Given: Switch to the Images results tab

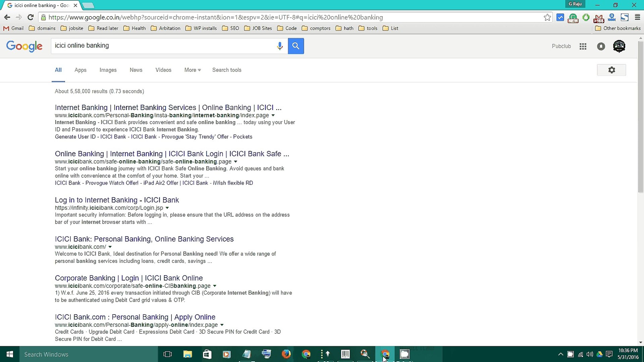Looking at the screenshot, I should click(x=108, y=70).
